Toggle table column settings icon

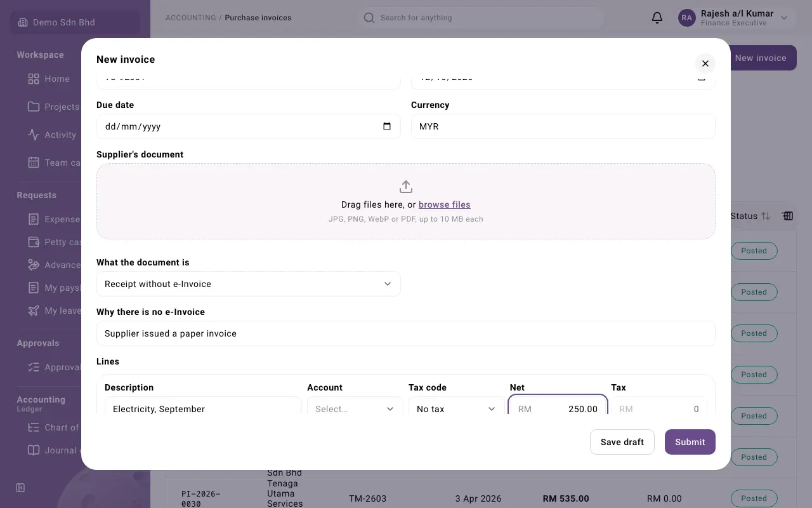(787, 216)
